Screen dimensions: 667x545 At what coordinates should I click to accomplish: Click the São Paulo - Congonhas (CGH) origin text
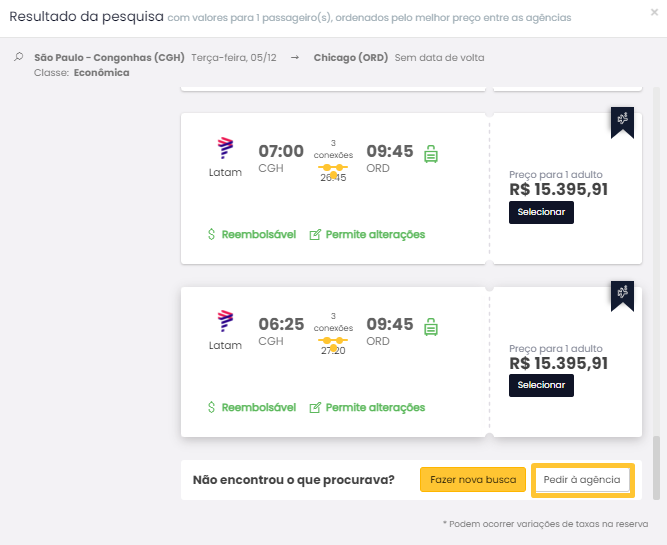[x=109, y=58]
